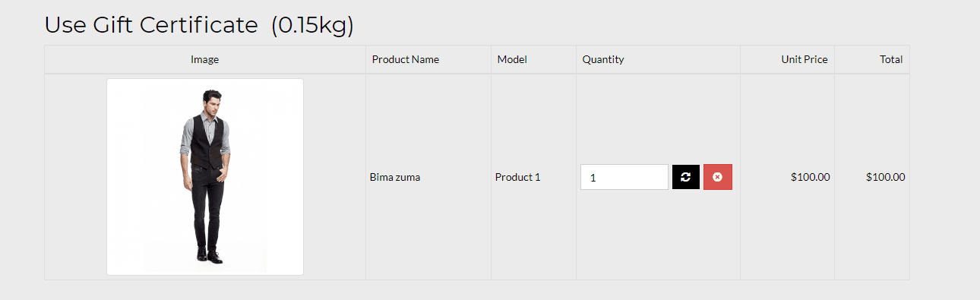
Task: Select the Product 1 model text
Action: (517, 177)
